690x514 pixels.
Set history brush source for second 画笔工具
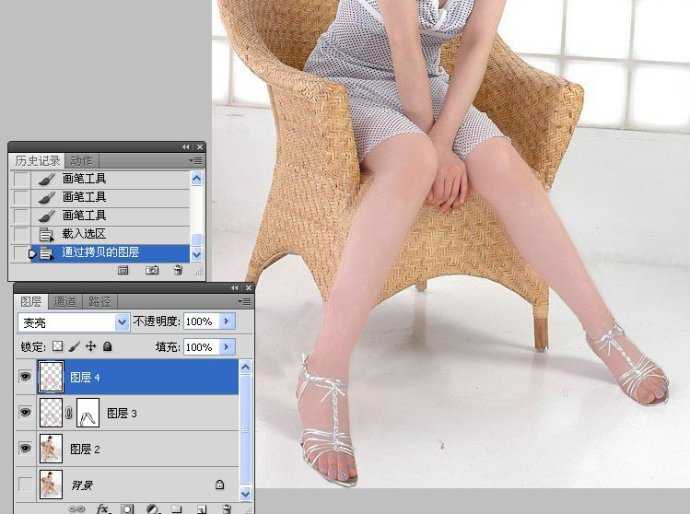pyautogui.click(x=20, y=198)
